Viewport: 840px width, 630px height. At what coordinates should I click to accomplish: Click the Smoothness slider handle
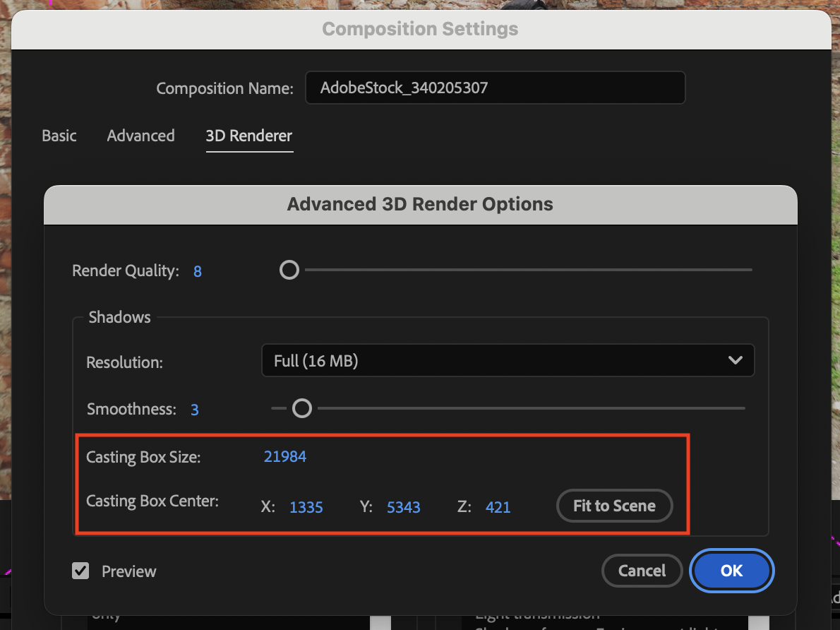click(x=302, y=408)
